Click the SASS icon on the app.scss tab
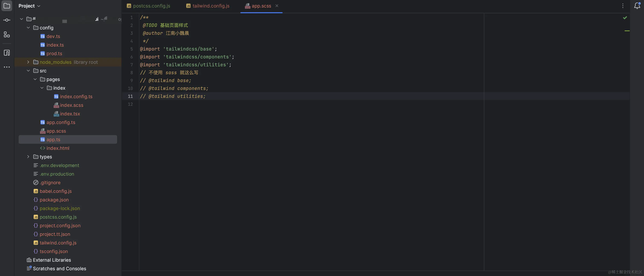 point(247,6)
